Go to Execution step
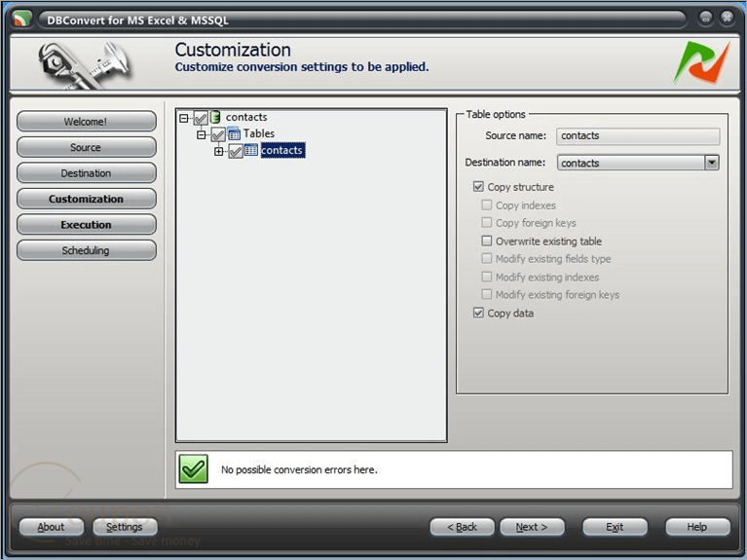Image resolution: width=747 pixels, height=560 pixels. pos(87,224)
